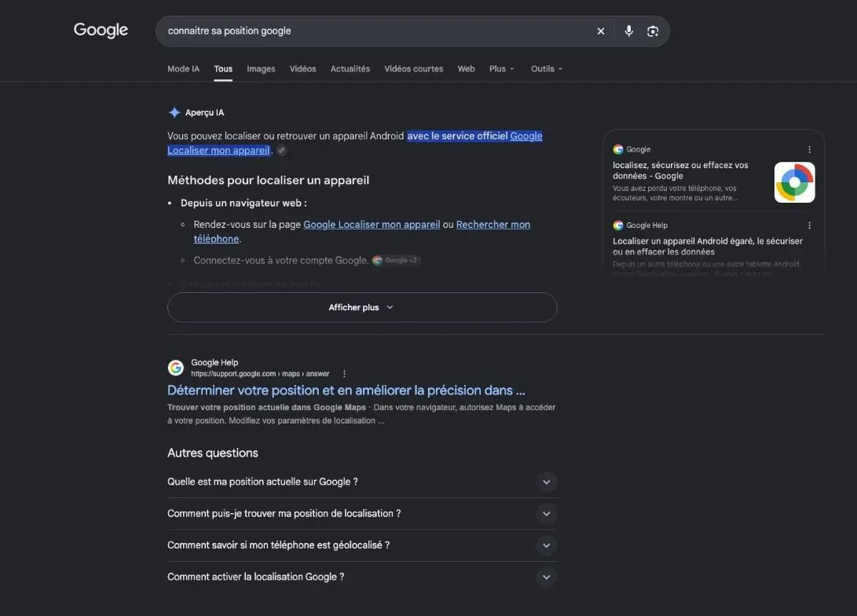This screenshot has width=857, height=616.
Task: Open the Vidéos courtes tab
Action: pyautogui.click(x=414, y=69)
